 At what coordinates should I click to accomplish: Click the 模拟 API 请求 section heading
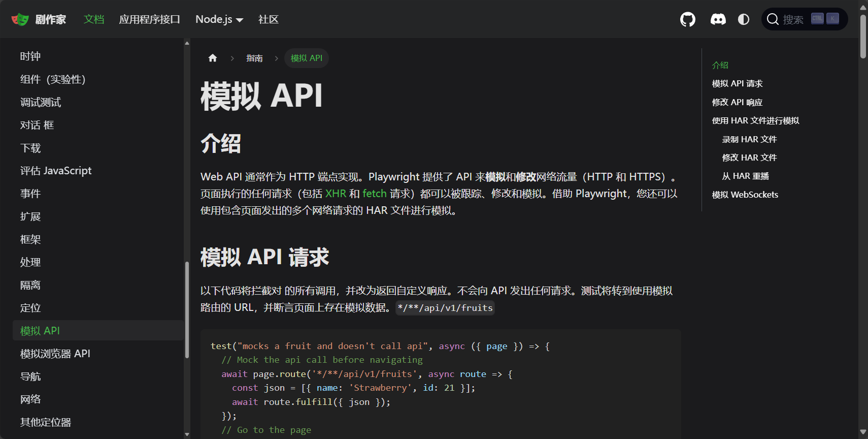point(264,257)
